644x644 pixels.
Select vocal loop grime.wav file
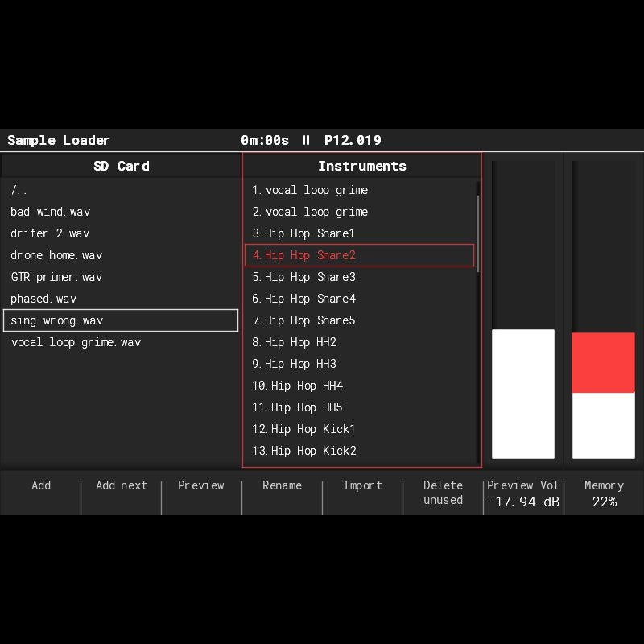[121, 342]
